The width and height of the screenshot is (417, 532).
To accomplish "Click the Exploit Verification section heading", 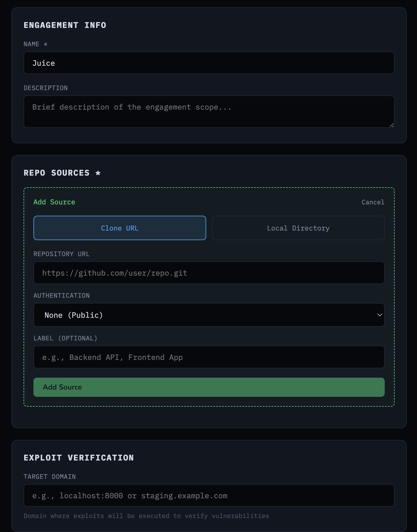I will pos(79,458).
